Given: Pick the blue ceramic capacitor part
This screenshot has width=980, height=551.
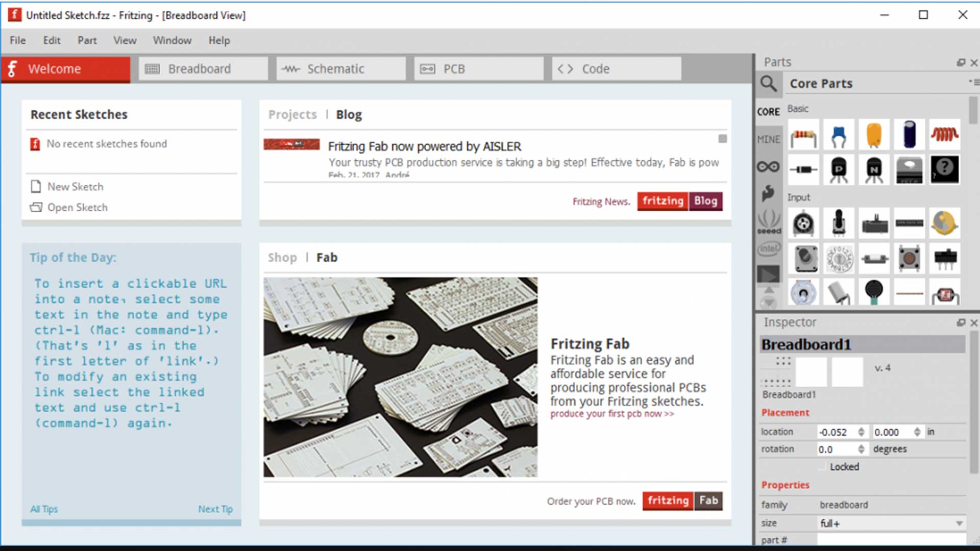Looking at the screenshot, I should pos(839,135).
